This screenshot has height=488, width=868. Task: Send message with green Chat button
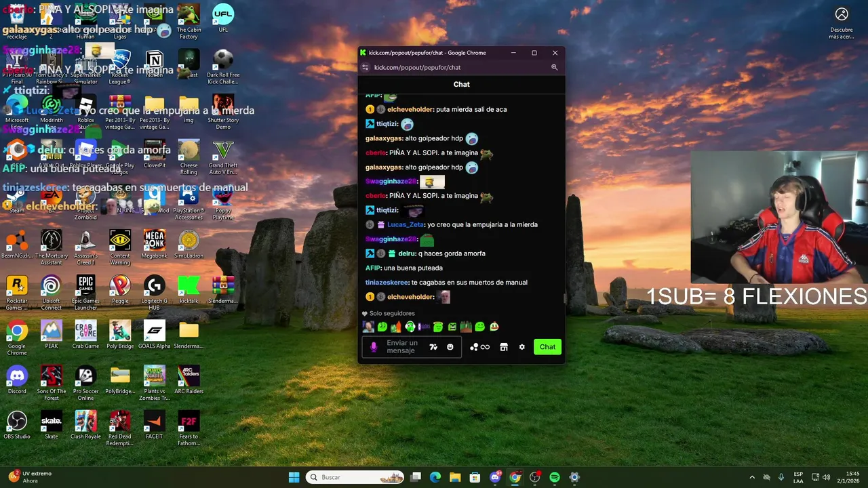[x=547, y=347]
